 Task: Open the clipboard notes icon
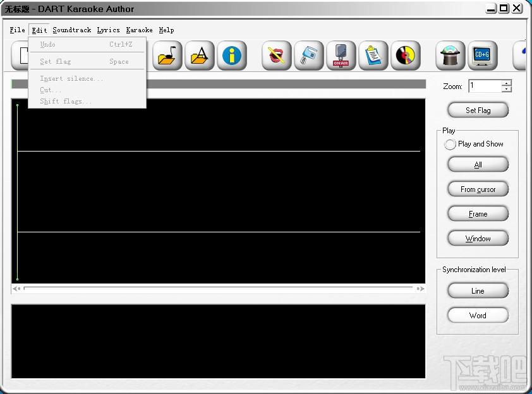tap(373, 56)
